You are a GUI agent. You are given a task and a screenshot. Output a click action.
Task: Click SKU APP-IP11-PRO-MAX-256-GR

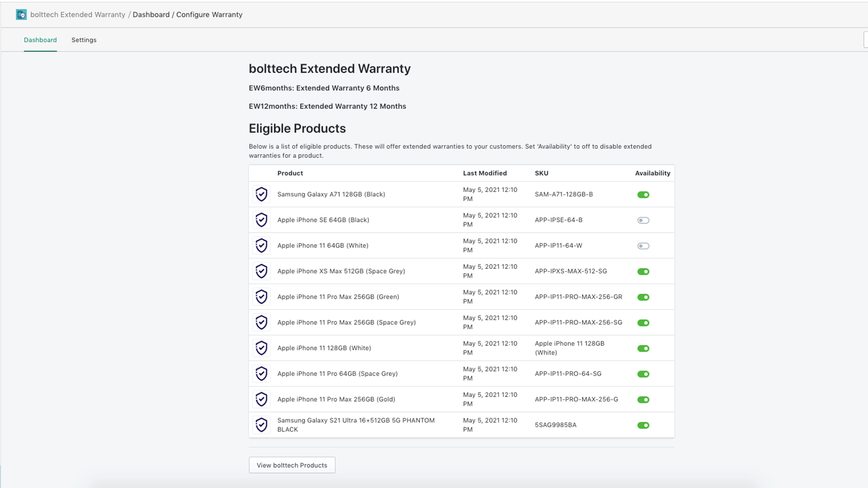(578, 297)
